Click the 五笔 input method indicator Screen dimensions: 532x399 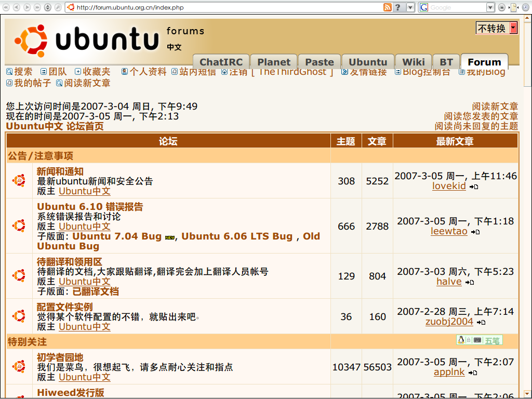[492, 340]
